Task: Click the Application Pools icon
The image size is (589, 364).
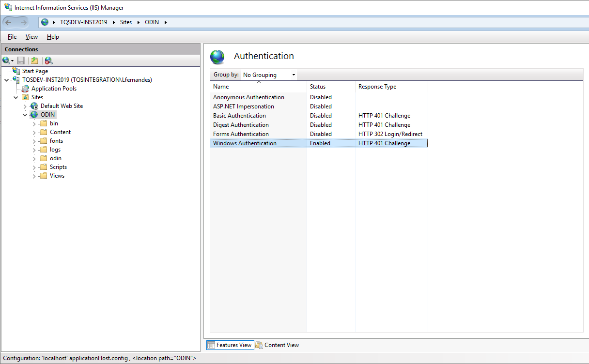Action: click(26, 89)
